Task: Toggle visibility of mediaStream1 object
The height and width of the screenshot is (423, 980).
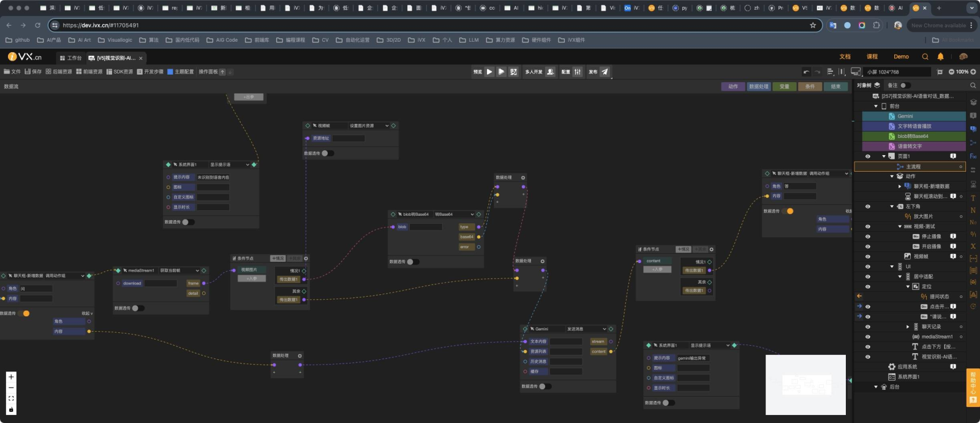Action: click(x=867, y=337)
